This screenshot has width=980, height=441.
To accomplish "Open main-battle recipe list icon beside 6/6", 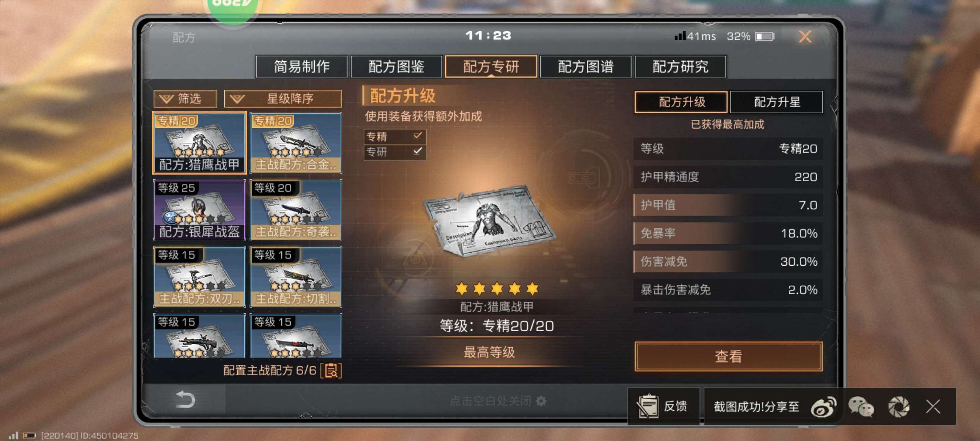I will point(332,370).
